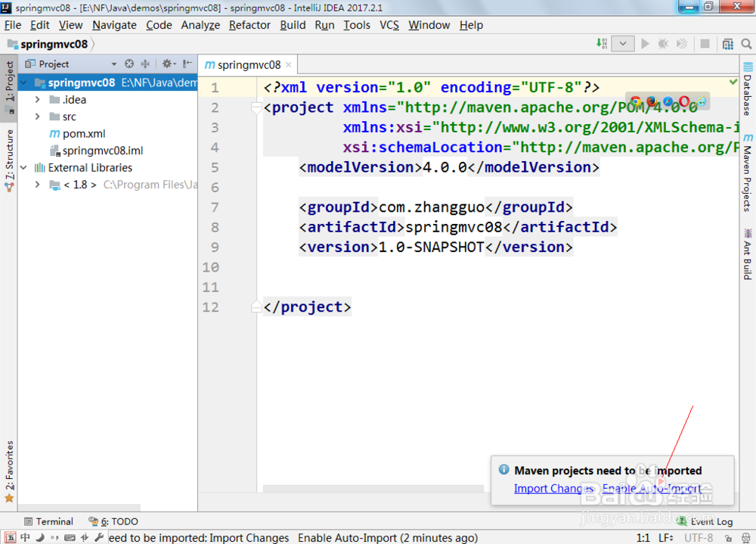This screenshot has height=544, width=756.
Task: Click the settings gear in the Project panel
Action: (168, 64)
